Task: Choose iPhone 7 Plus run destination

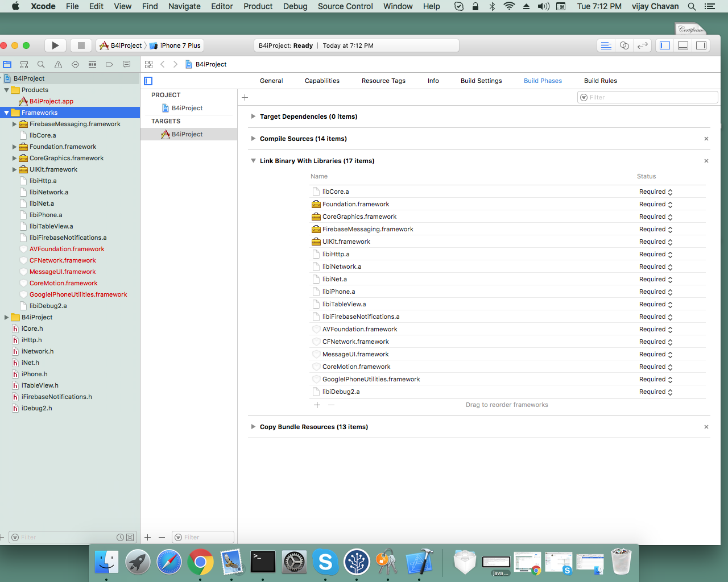Action: pos(175,45)
